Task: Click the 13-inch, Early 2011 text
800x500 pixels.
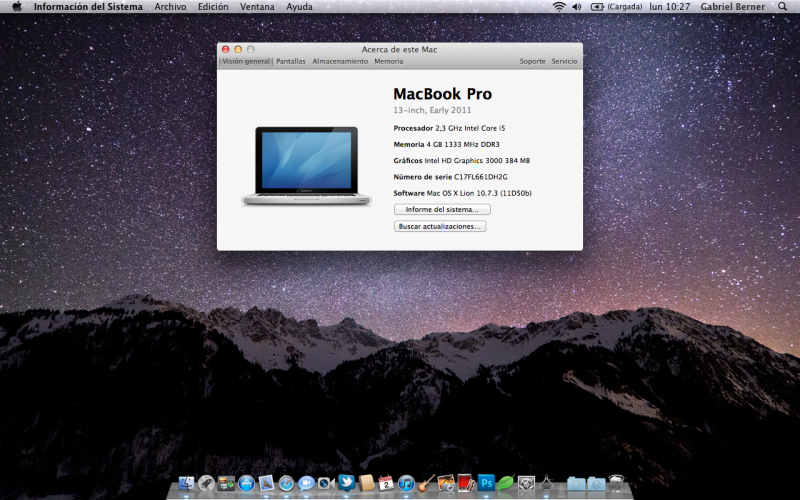Action: tap(432, 110)
